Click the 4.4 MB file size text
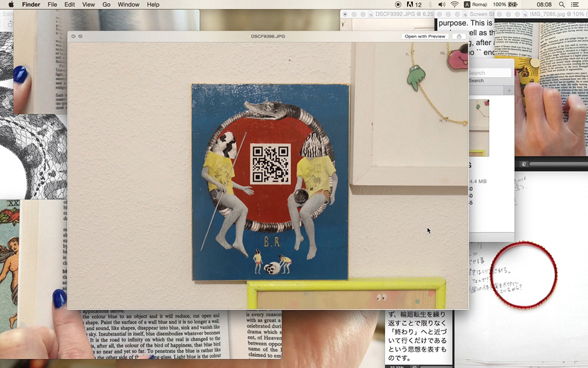The height and width of the screenshot is (368, 588). click(x=477, y=181)
